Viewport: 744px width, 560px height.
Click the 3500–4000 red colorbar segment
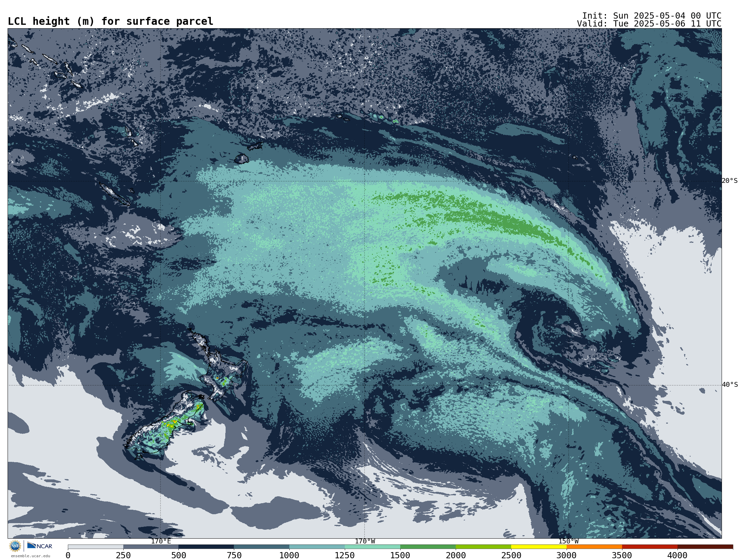(x=650, y=547)
